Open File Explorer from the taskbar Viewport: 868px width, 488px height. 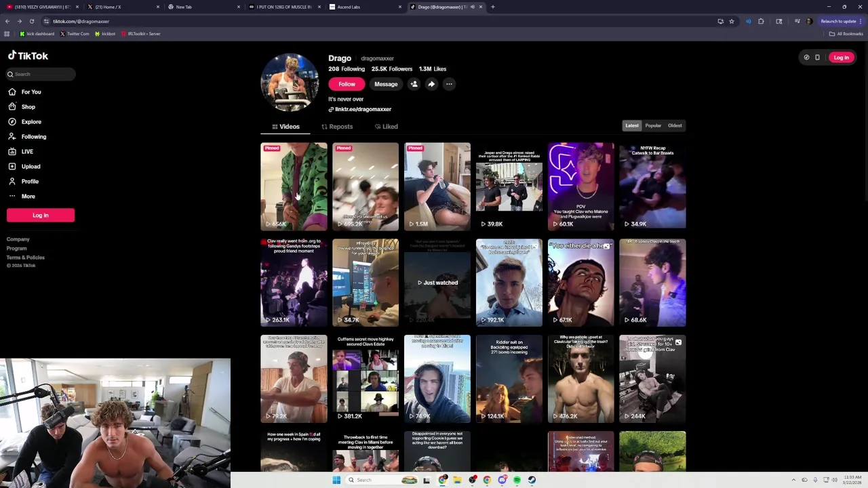458,480
